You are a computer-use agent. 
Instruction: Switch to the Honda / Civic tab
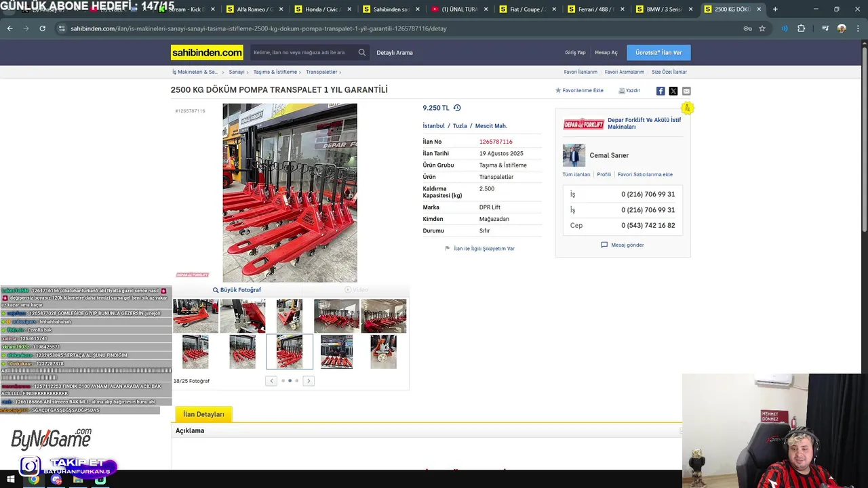(323, 9)
